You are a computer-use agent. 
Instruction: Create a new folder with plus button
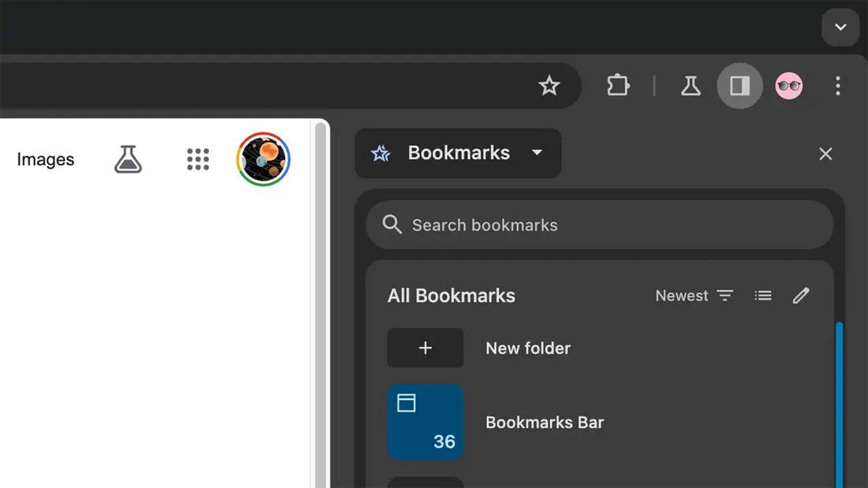click(x=425, y=348)
